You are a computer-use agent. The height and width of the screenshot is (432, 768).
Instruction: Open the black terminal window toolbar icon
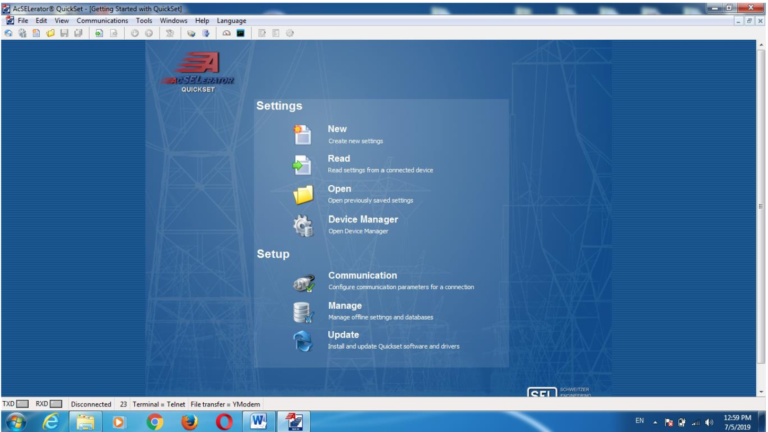240,33
